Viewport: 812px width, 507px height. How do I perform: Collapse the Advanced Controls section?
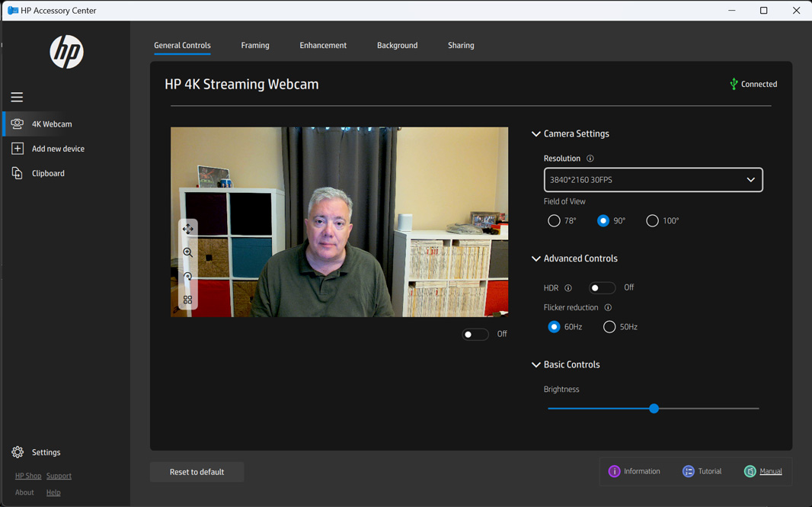click(536, 258)
